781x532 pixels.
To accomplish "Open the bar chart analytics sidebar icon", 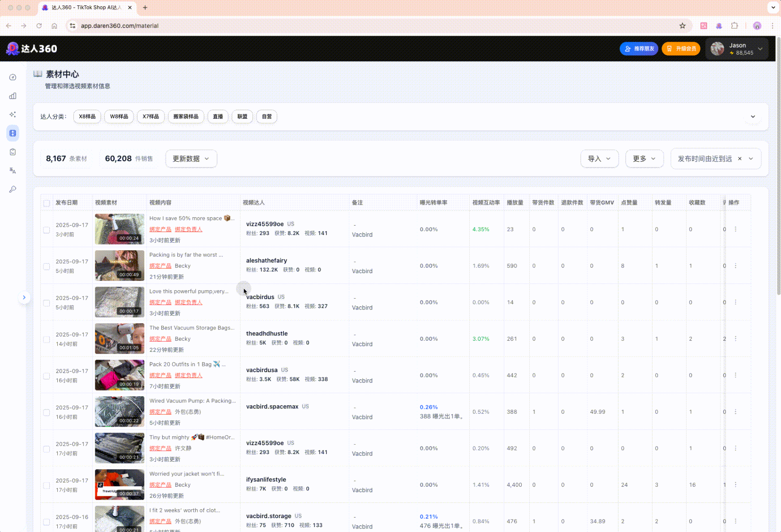I will (x=13, y=96).
